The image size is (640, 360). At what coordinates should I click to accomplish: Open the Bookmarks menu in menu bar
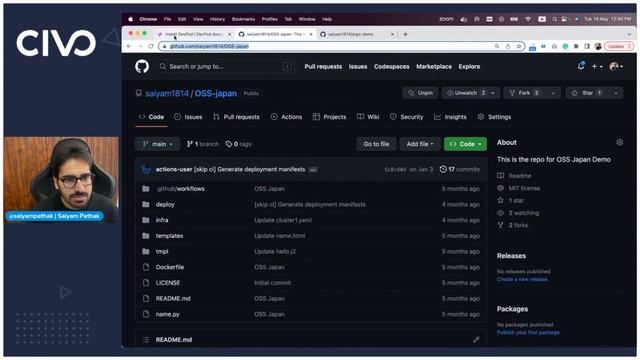pyautogui.click(x=243, y=19)
